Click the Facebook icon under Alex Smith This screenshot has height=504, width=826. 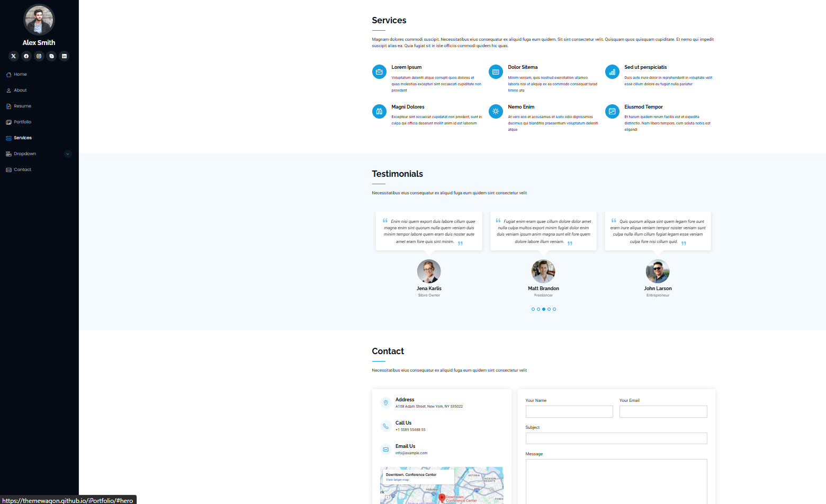26,56
